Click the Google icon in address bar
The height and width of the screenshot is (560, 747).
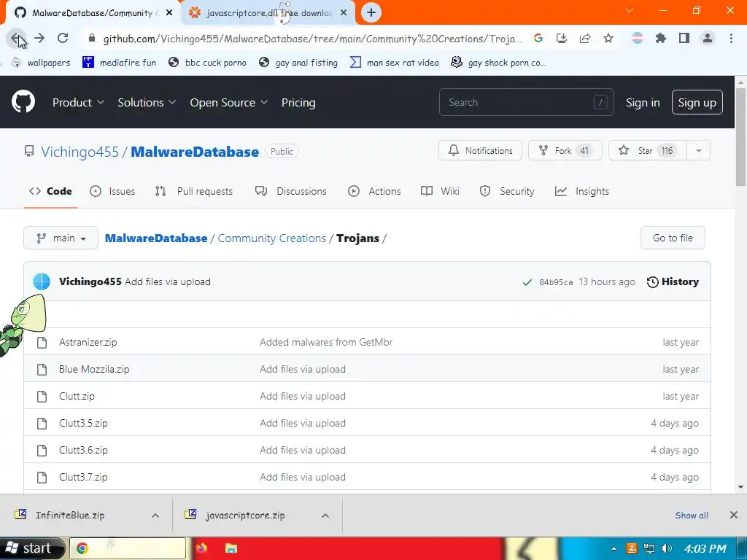tap(538, 38)
